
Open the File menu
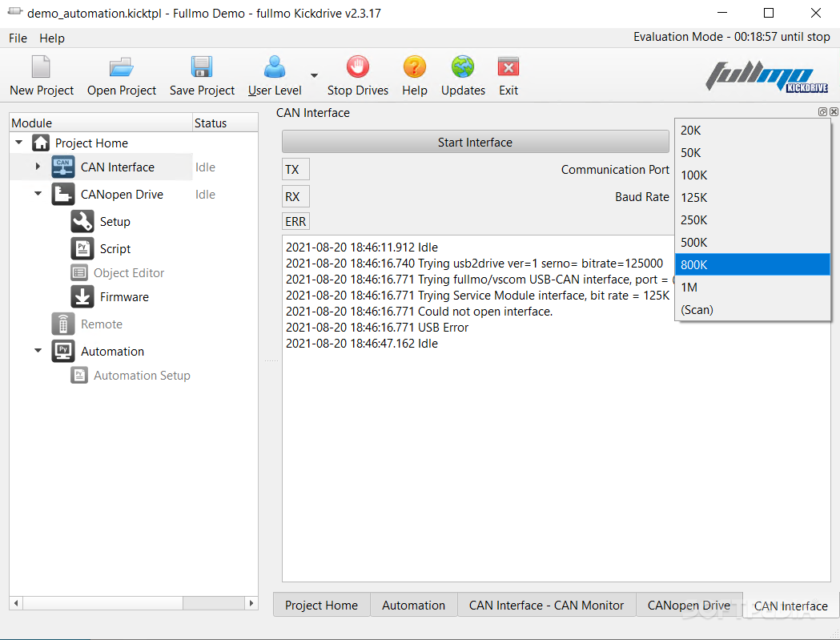click(x=18, y=38)
